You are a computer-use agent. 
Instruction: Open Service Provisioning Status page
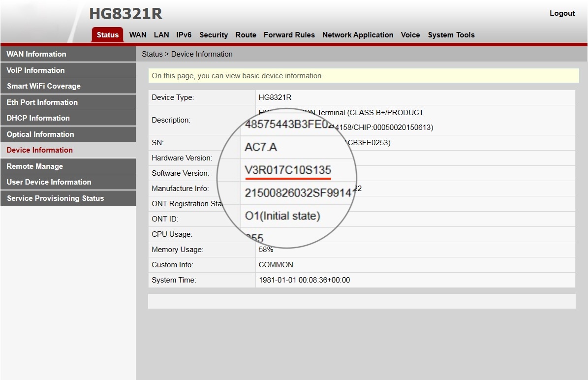click(x=68, y=198)
